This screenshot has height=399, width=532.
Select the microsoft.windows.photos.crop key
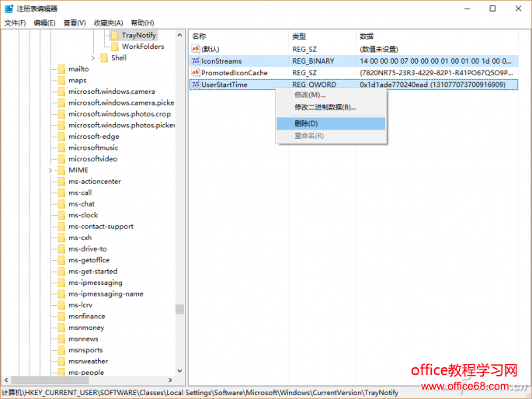coord(120,114)
